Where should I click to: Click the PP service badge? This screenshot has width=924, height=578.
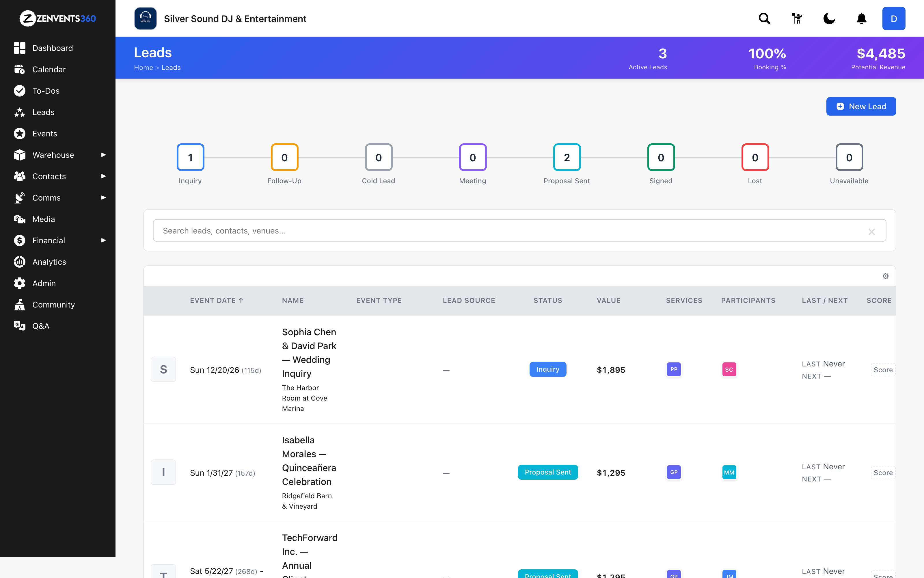point(674,369)
